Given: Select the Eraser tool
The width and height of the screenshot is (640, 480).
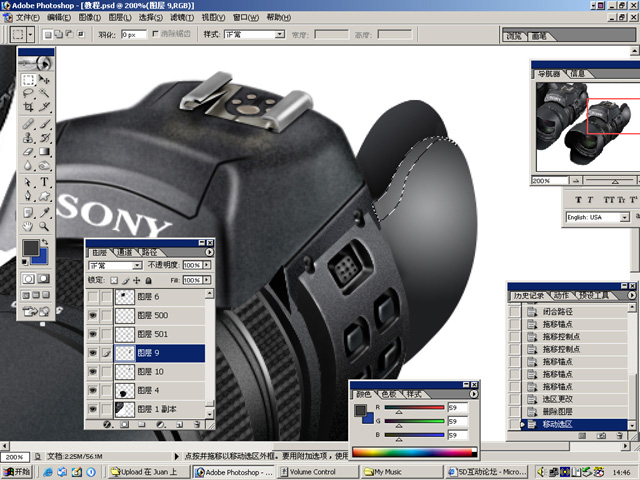Looking at the screenshot, I should point(28,152).
